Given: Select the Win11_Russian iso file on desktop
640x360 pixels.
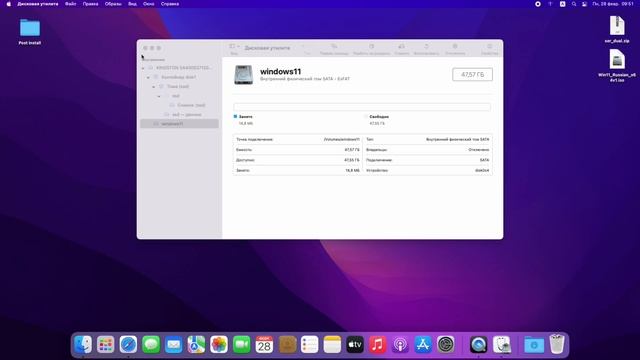Looking at the screenshot, I should tap(617, 66).
